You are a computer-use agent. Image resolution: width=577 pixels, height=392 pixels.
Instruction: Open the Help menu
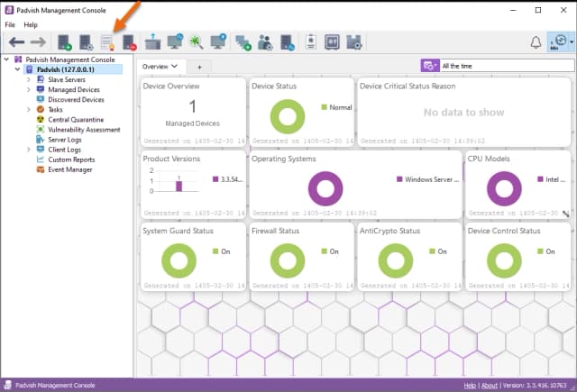[x=31, y=24]
